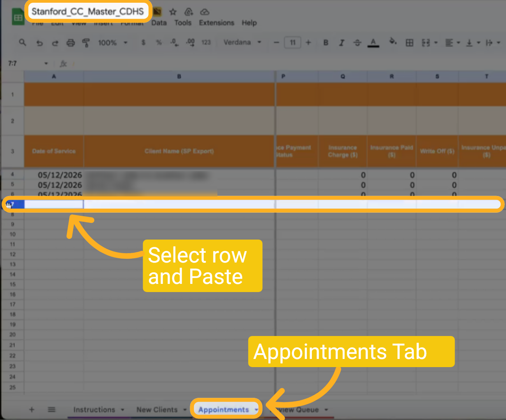Open vertical align options
506x420 pixels.
coord(469,43)
